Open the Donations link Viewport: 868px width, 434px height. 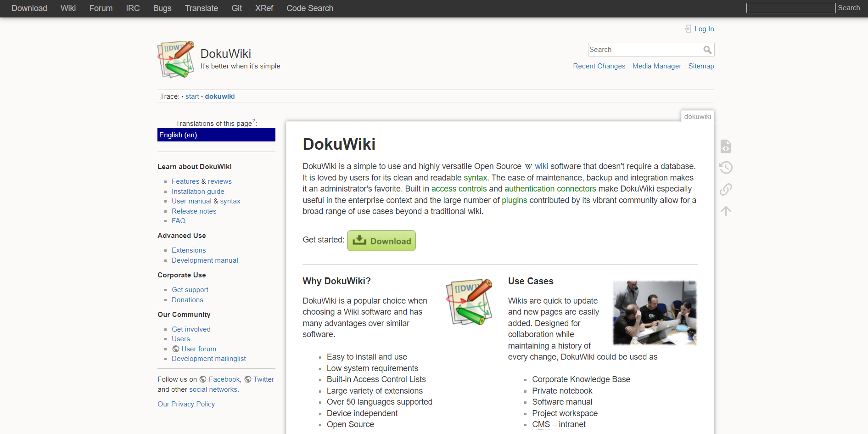[x=187, y=300]
